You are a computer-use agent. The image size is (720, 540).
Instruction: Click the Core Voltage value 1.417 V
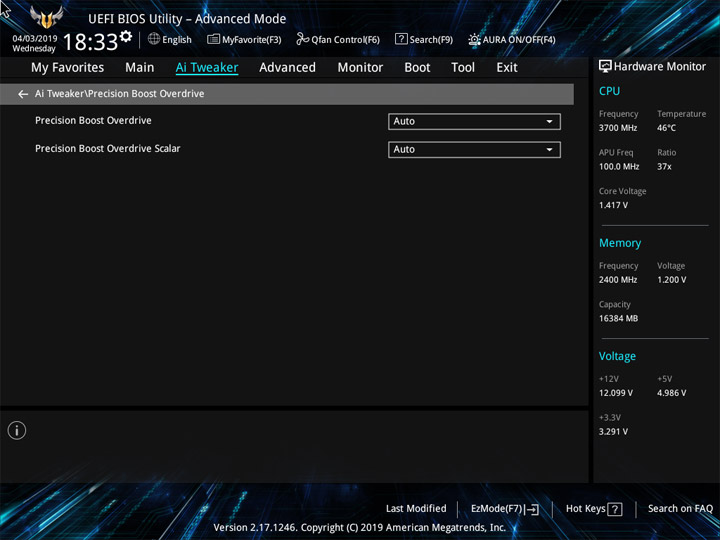click(613, 205)
